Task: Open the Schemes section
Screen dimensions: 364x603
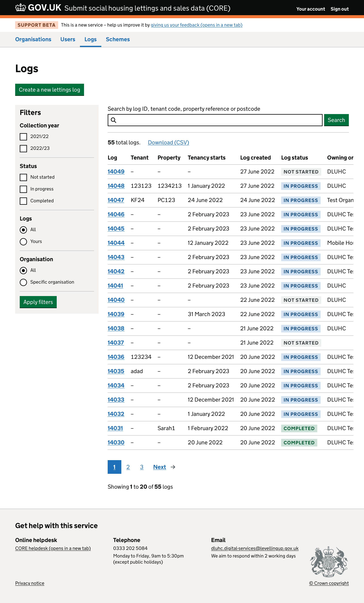Action: tap(118, 39)
